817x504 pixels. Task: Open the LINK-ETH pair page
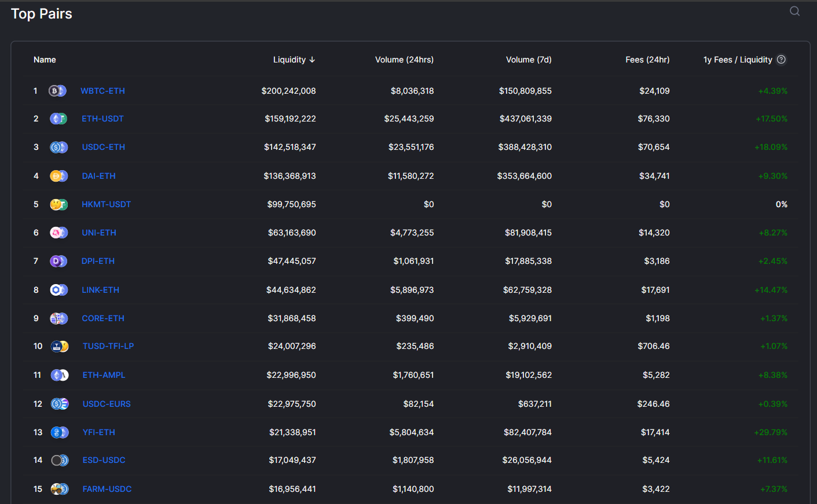[101, 290]
